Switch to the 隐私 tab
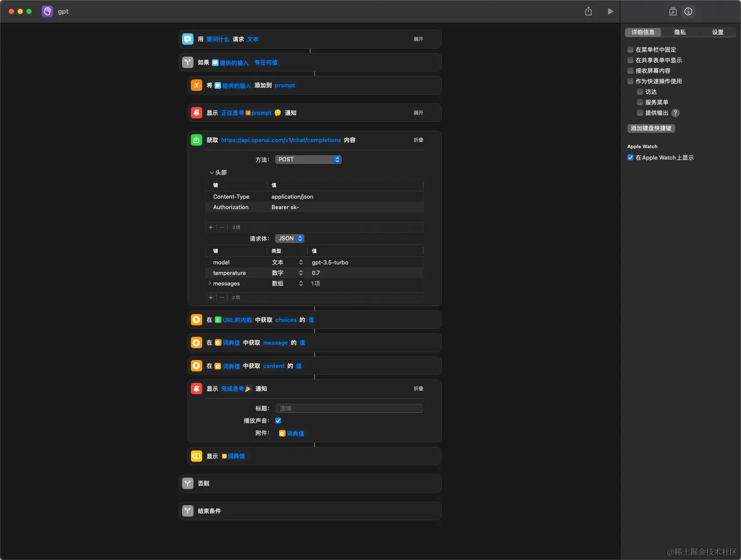 pyautogui.click(x=680, y=32)
